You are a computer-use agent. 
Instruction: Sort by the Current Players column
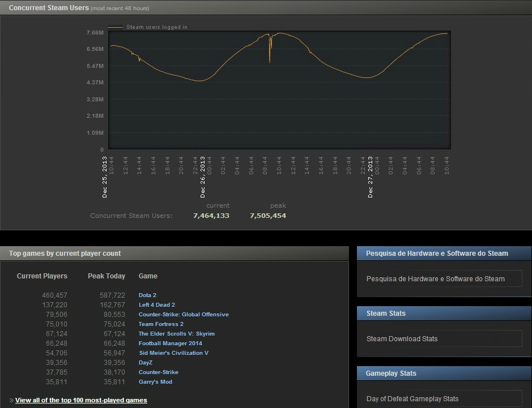tap(42, 276)
